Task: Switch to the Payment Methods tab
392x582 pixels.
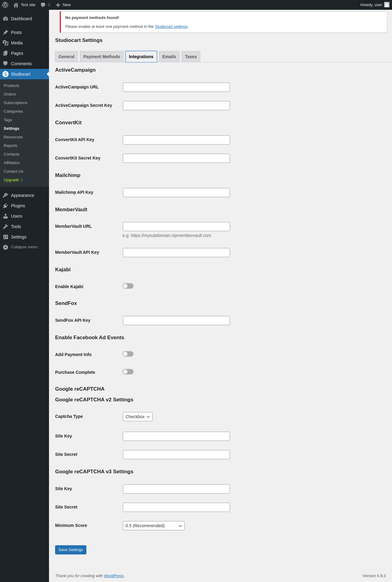Action: [102, 57]
